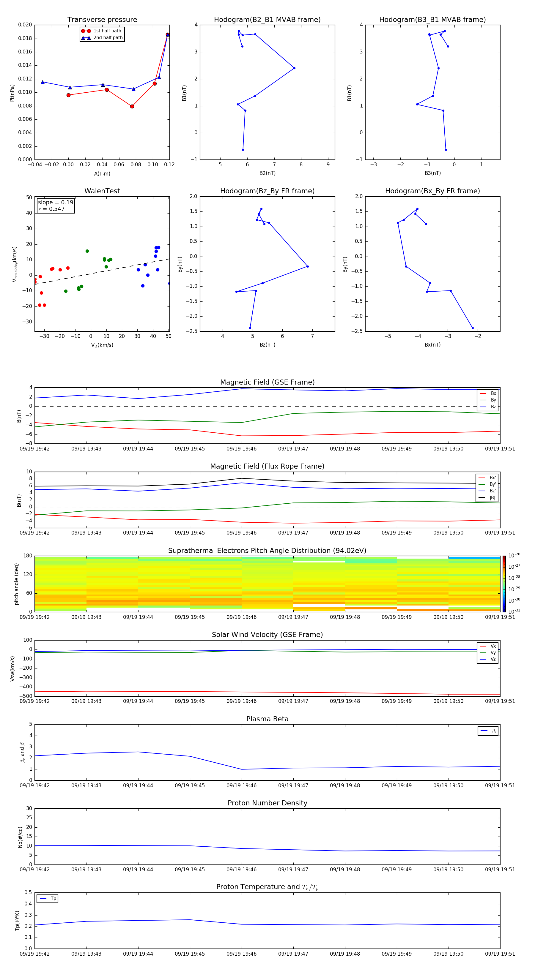Click the dashed fit line in WalenTest
This screenshot has width=535, height=980.
(x=102, y=271)
